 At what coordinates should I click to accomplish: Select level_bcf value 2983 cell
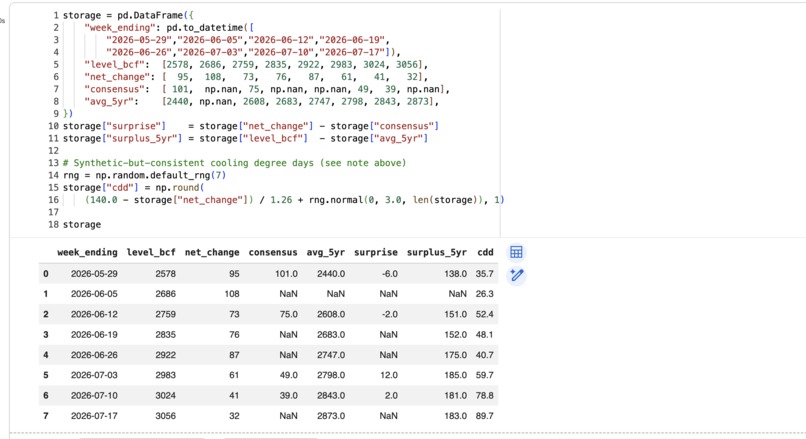pyautogui.click(x=166, y=375)
